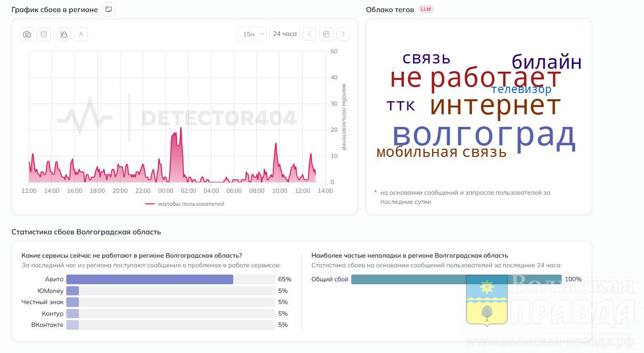Viewport: 644px width, 353px height.
Task: Click the 'Общий сбой' label
Action: [x=330, y=279]
